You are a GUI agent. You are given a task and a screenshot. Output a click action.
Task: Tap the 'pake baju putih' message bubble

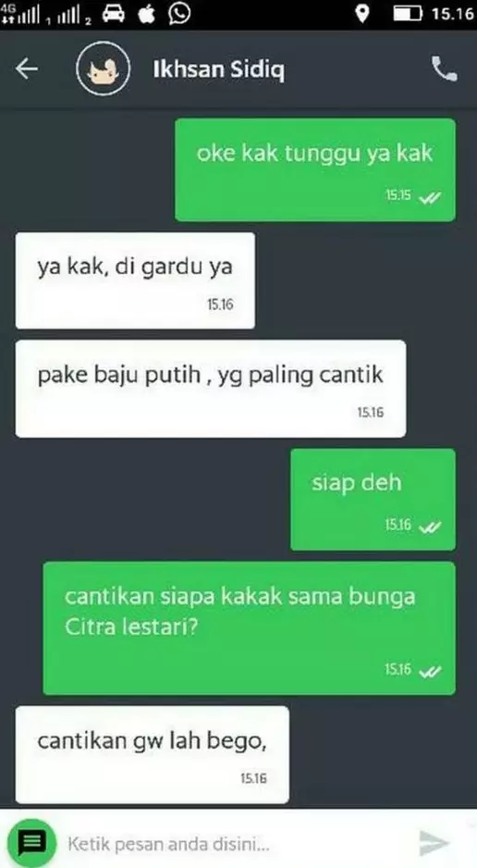point(211,389)
